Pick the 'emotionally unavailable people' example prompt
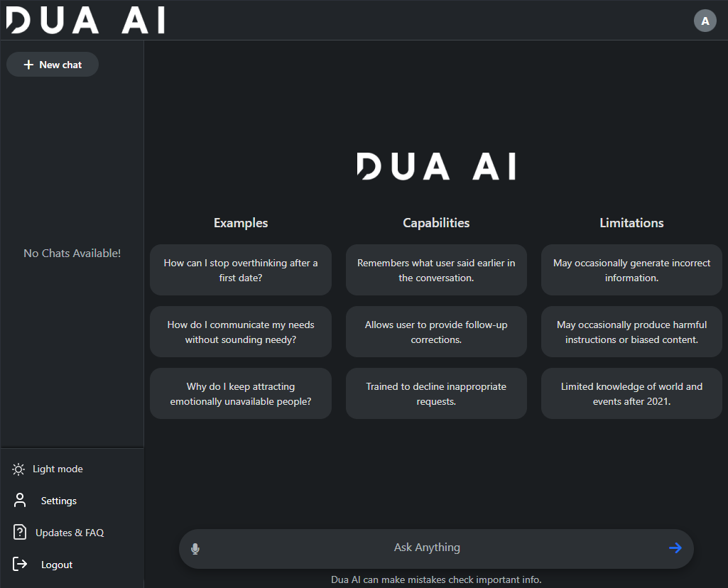Screen dimensions: 728x588 (241, 394)
